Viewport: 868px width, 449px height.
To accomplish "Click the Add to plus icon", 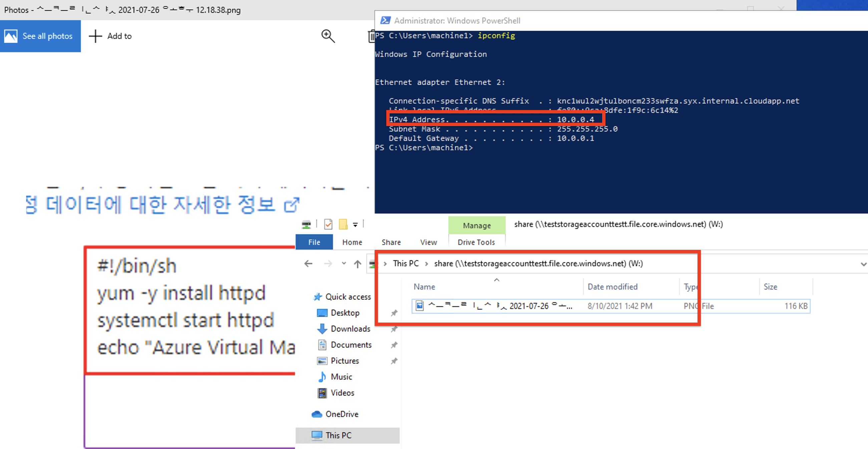I will tap(95, 36).
